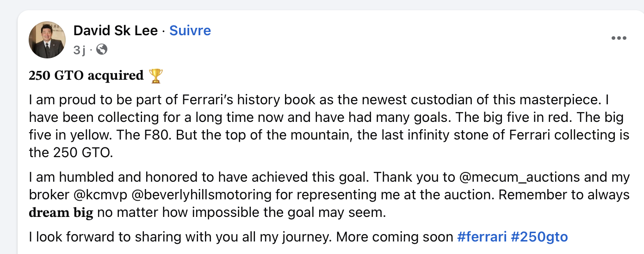Open the three-dot post options menu
This screenshot has width=644, height=254.
(619, 38)
